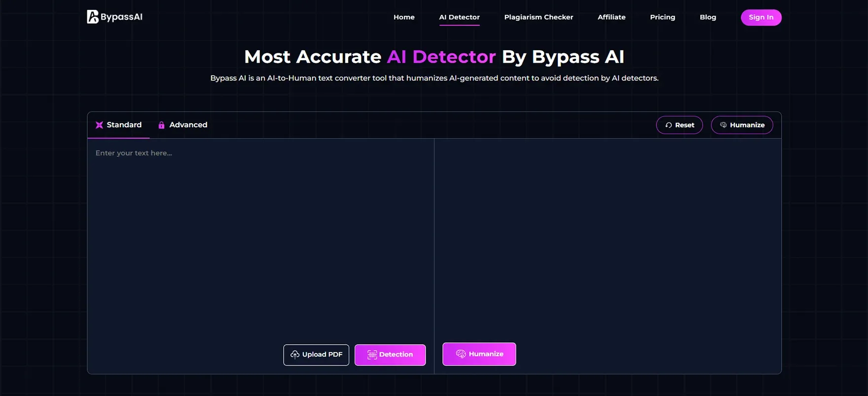Go to AI Detector page
The image size is (868, 396).
pos(459,17)
